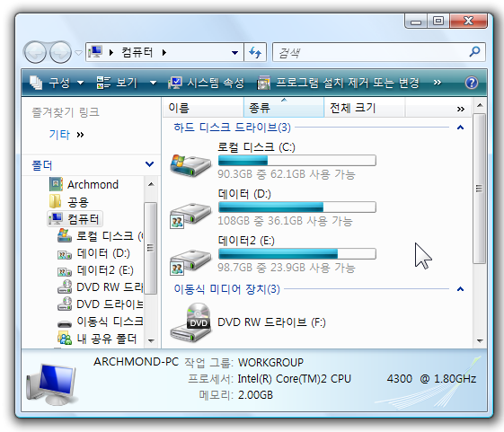504x432 pixels.
Task: Click 이동식 미디어 장치(3) group header
Action: coord(227,289)
